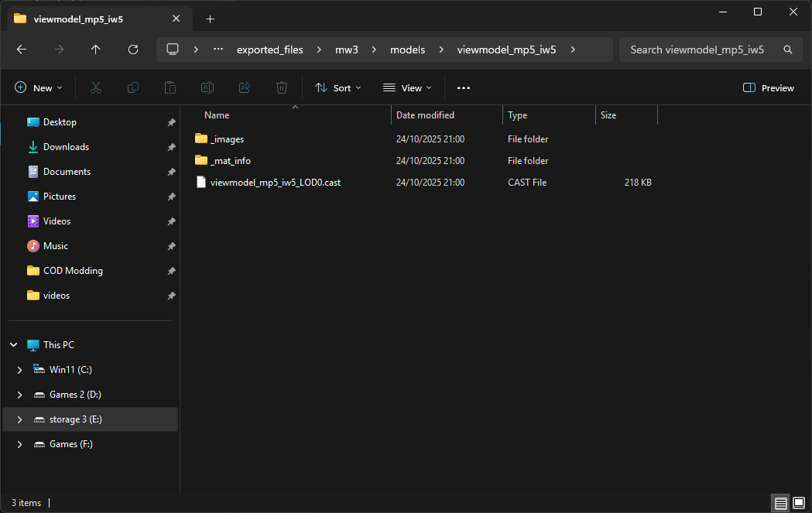Screen dimensions: 812x513
Task: Switch to large thumbnails view in the status bar
Action: [x=798, y=503]
